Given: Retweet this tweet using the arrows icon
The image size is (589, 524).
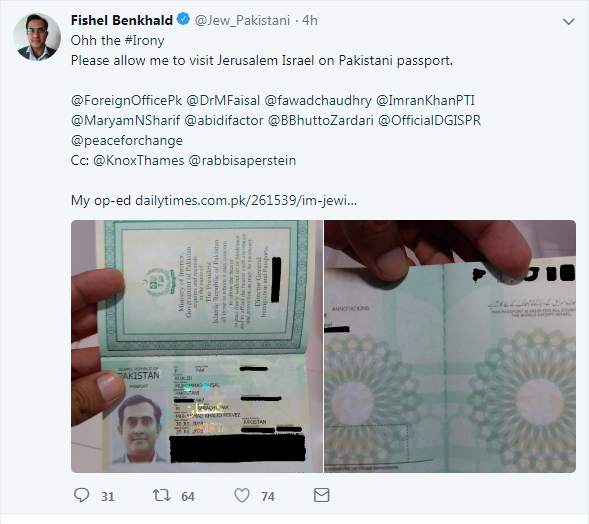Looking at the screenshot, I should (x=162, y=495).
